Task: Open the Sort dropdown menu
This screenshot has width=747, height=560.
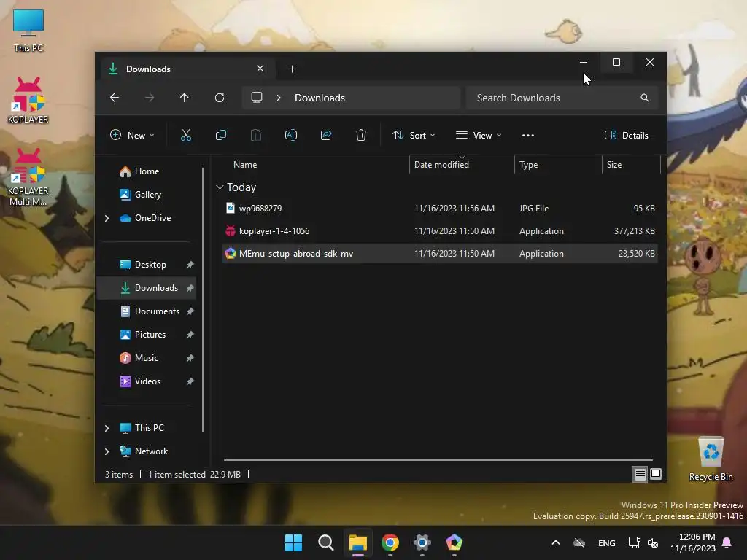Action: coord(414,135)
